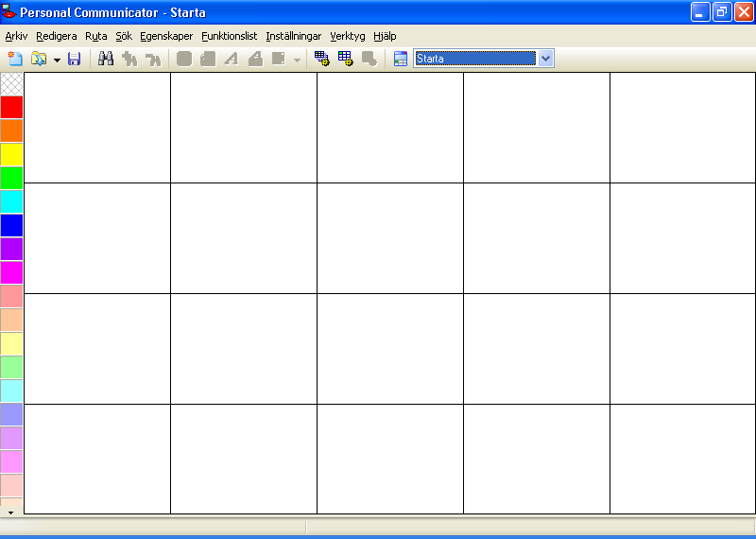Open the Sök menu
The width and height of the screenshot is (756, 539).
click(x=124, y=36)
